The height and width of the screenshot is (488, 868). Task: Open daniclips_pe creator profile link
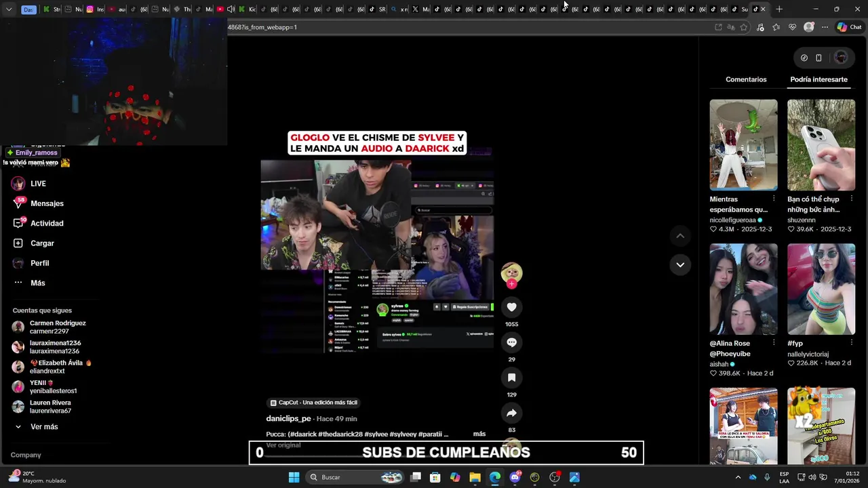[x=288, y=418]
